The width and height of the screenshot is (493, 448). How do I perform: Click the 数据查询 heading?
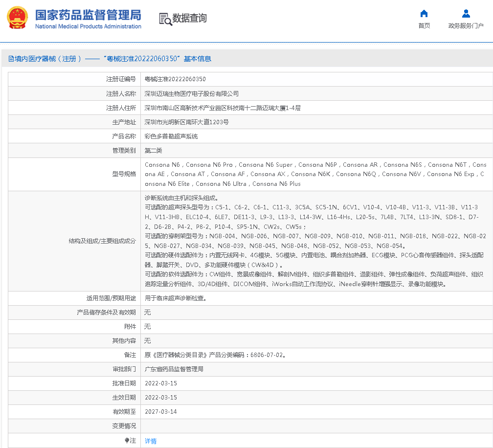click(190, 18)
